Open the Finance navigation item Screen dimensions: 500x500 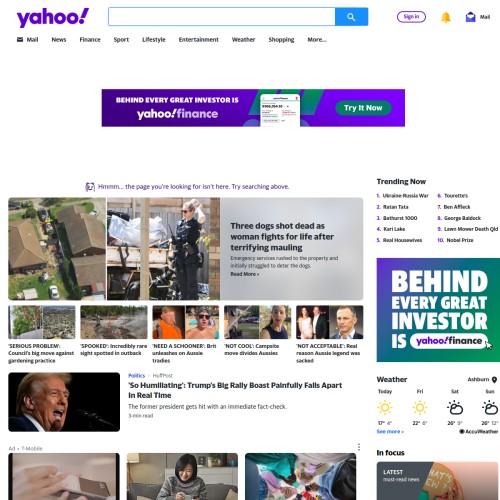click(90, 40)
